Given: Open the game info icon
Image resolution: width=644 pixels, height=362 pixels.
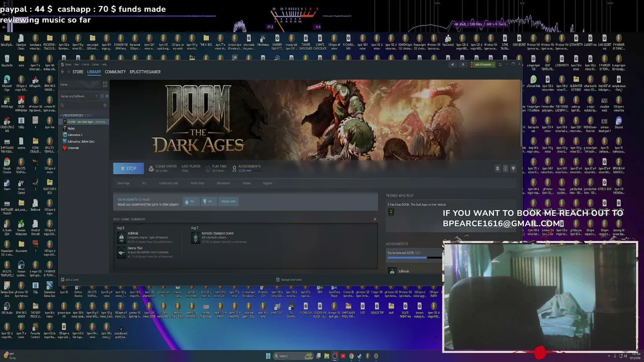Looking at the screenshot, I should (505, 168).
